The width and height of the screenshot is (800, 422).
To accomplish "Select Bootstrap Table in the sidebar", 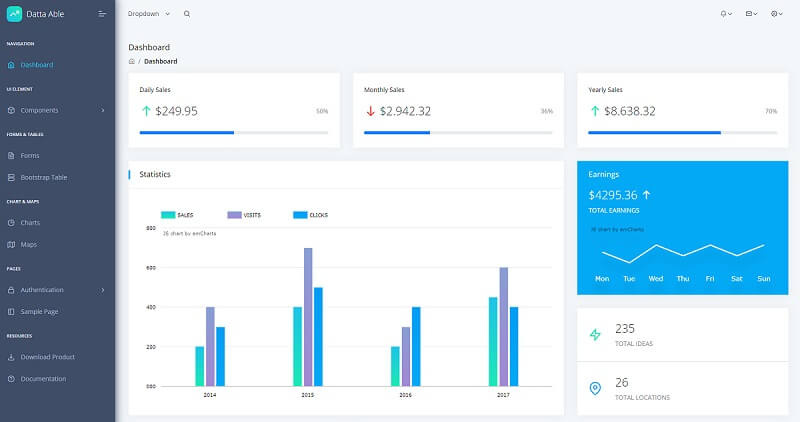I will point(43,177).
